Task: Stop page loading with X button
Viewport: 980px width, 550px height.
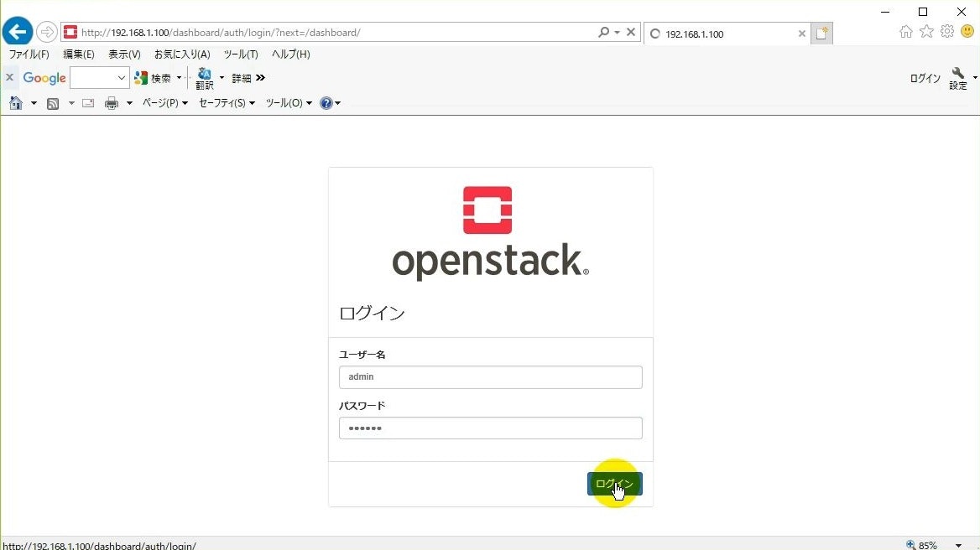Action: [631, 32]
